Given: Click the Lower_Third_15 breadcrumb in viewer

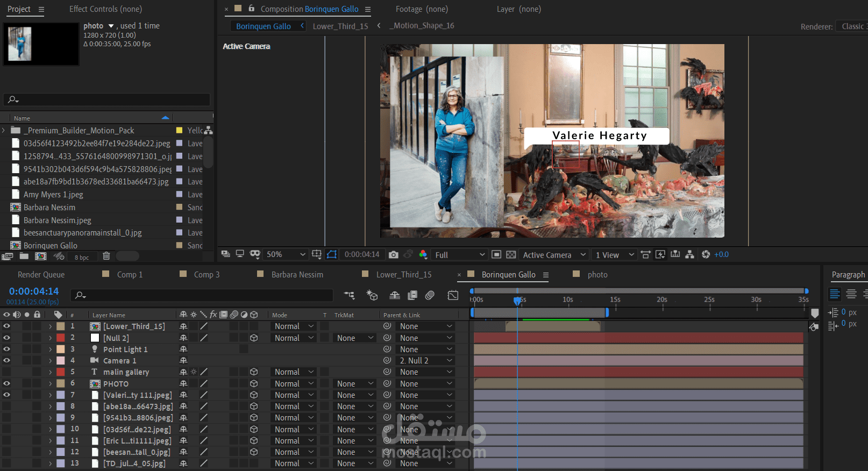Looking at the screenshot, I should [x=340, y=26].
